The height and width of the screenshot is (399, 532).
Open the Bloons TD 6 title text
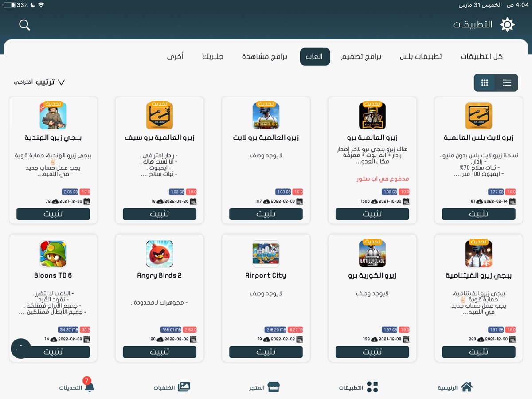pyautogui.click(x=53, y=275)
